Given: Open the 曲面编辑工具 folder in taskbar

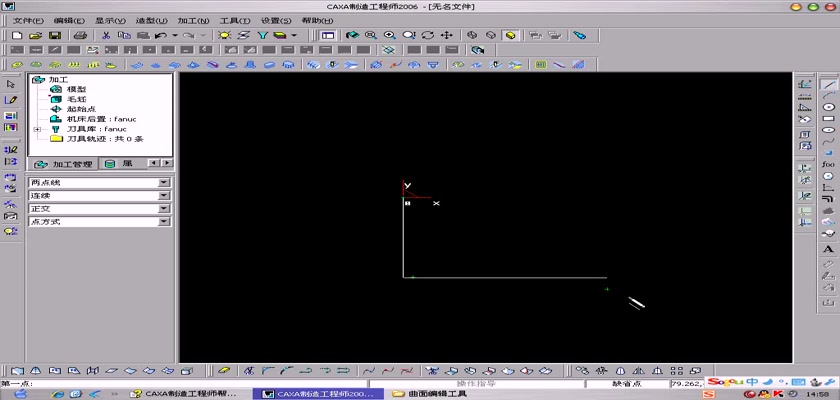Looking at the screenshot, I should pyautogui.click(x=431, y=394).
